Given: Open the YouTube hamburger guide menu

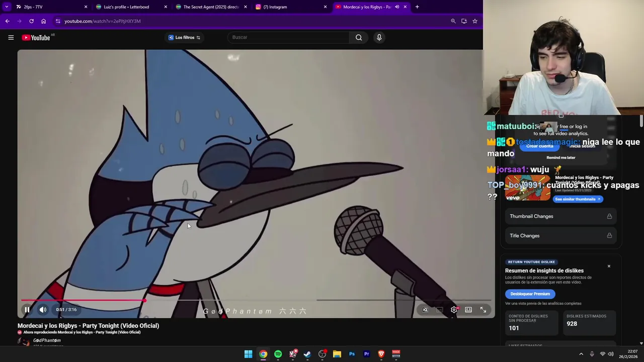Looking at the screenshot, I should click(x=11, y=37).
